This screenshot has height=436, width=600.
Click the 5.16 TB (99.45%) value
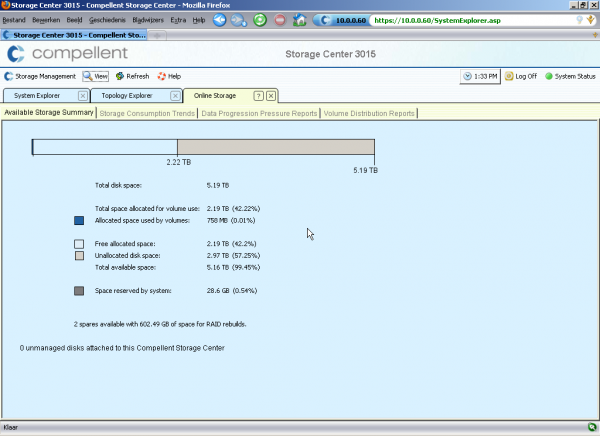(x=233, y=268)
